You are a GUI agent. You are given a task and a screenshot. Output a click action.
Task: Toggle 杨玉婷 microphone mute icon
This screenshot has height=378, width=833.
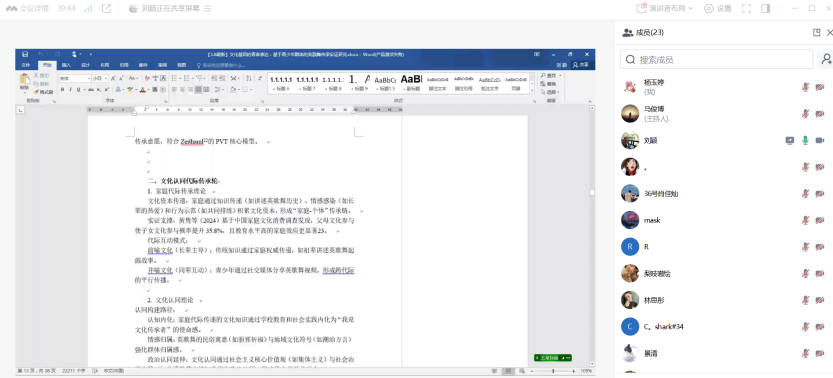(x=805, y=87)
